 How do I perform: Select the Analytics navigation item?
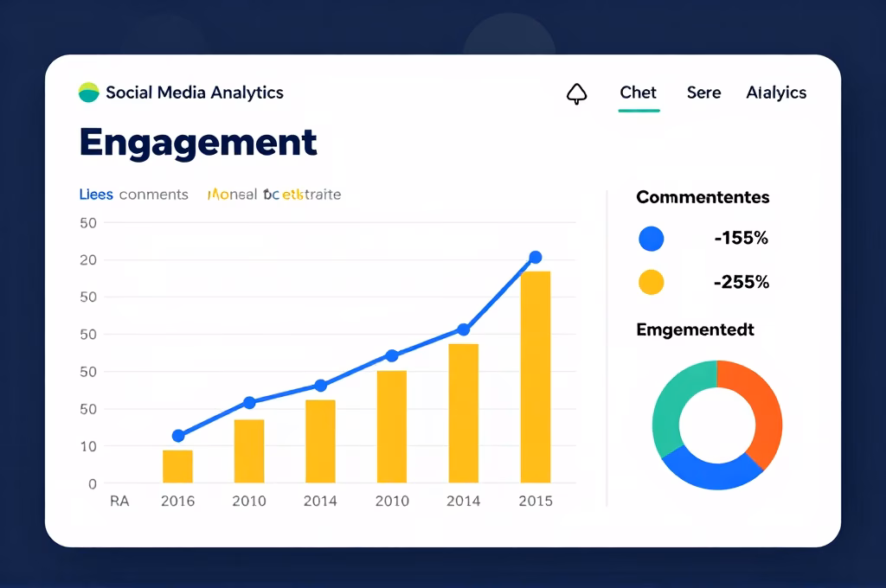pos(776,93)
